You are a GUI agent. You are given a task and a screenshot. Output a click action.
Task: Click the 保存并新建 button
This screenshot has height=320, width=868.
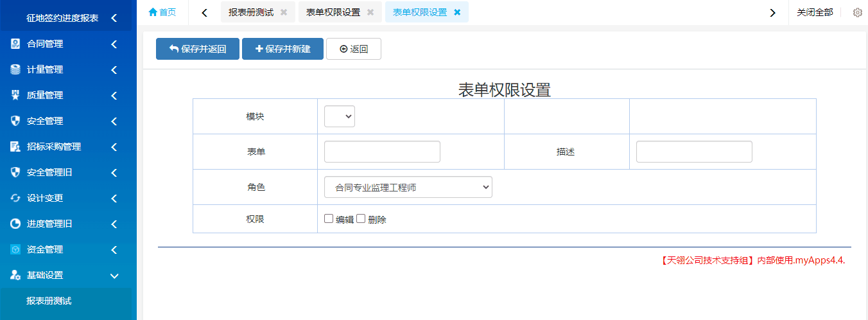click(282, 49)
